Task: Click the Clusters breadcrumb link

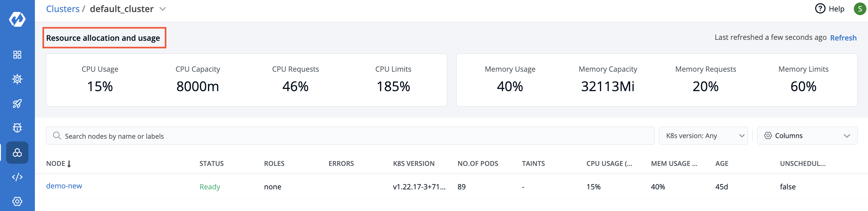Action: click(x=63, y=9)
